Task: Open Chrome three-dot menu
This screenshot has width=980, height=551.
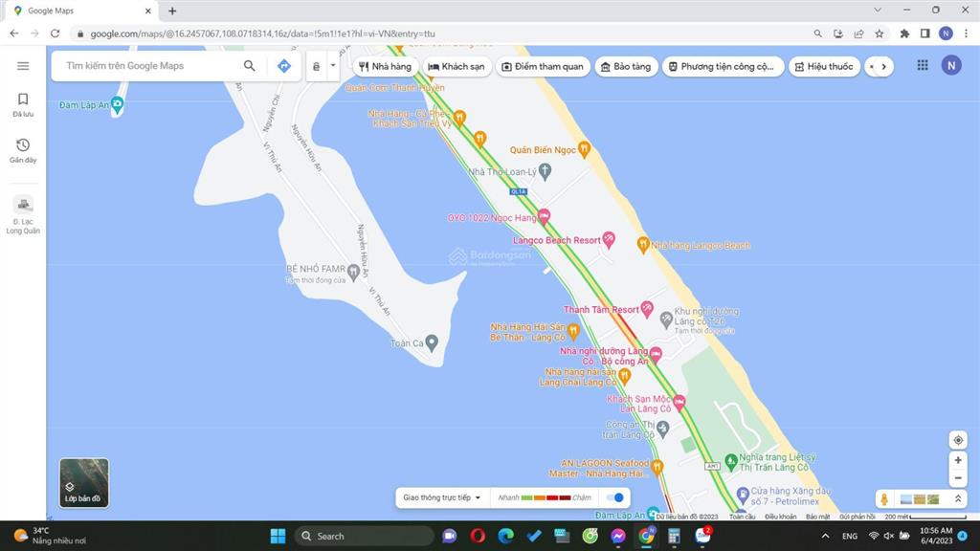Action: point(967,33)
